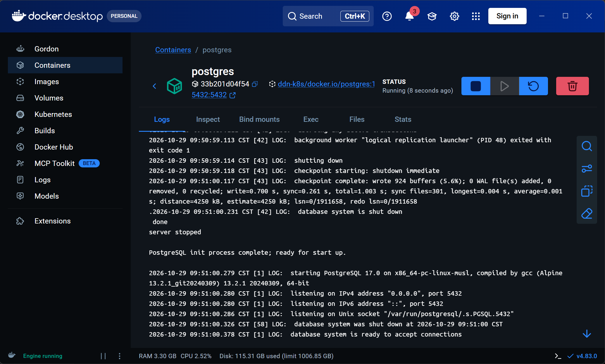The width and height of the screenshot is (605, 364).
Task: Open log display settings sliders icon
Action: pyautogui.click(x=587, y=169)
